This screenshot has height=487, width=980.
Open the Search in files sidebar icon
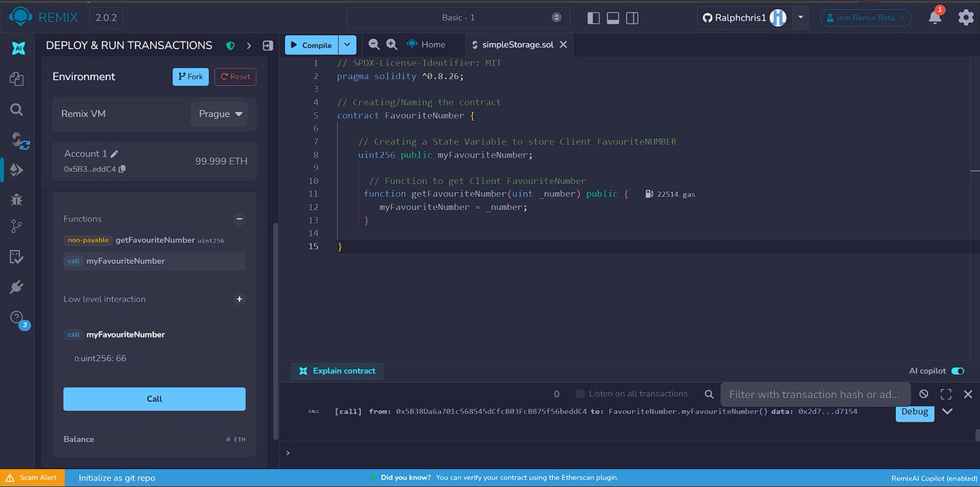tap(16, 109)
